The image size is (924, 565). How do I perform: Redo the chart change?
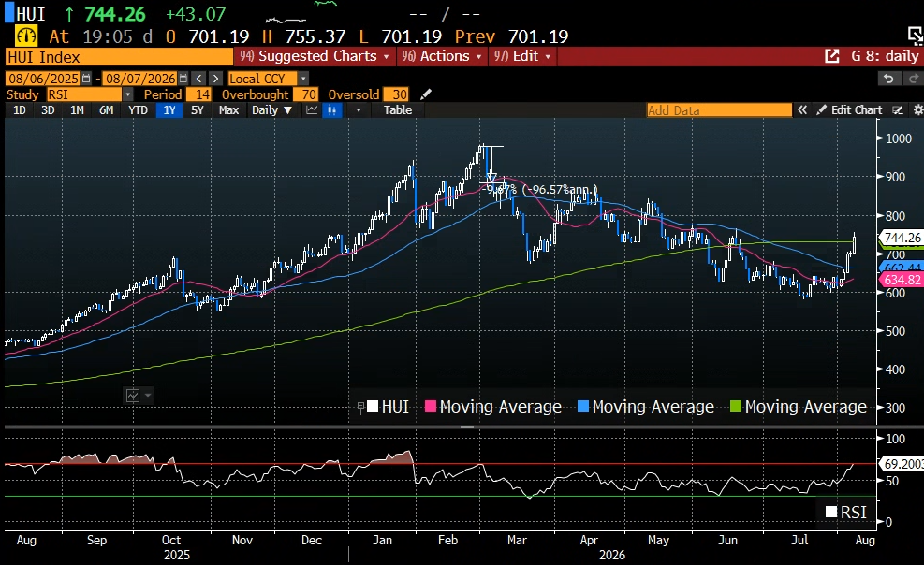pos(913,79)
